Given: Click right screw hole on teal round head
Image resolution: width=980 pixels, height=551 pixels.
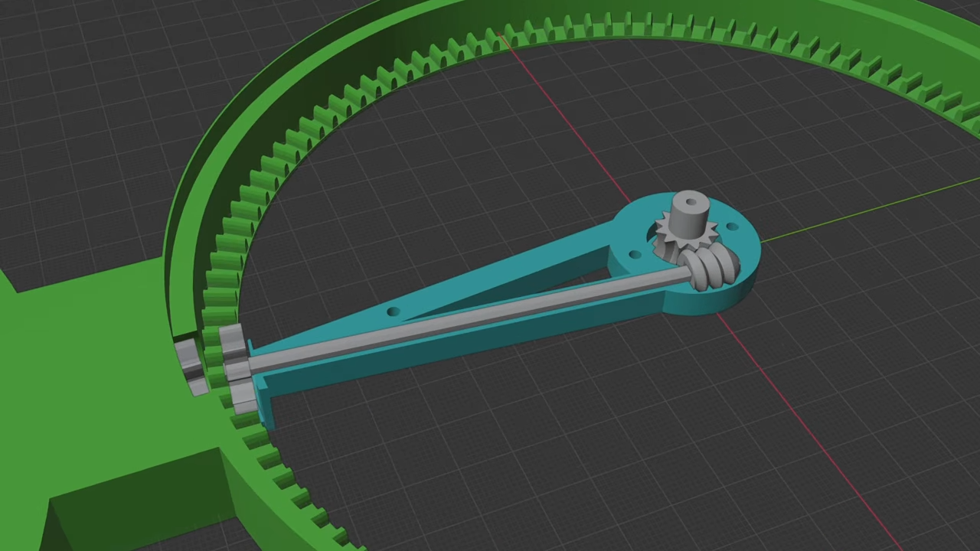Looking at the screenshot, I should pyautogui.click(x=733, y=227).
